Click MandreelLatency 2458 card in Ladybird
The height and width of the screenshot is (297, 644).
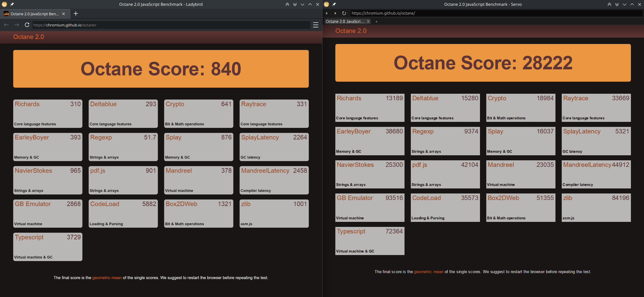click(274, 180)
